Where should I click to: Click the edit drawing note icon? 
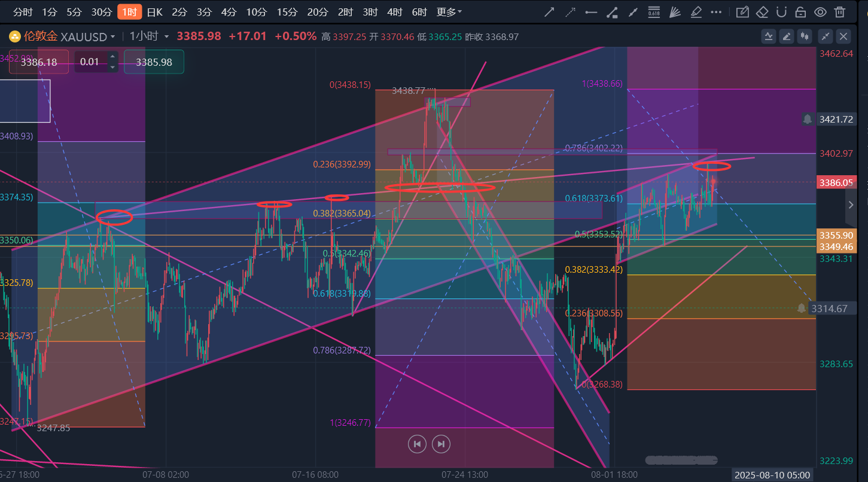click(742, 12)
